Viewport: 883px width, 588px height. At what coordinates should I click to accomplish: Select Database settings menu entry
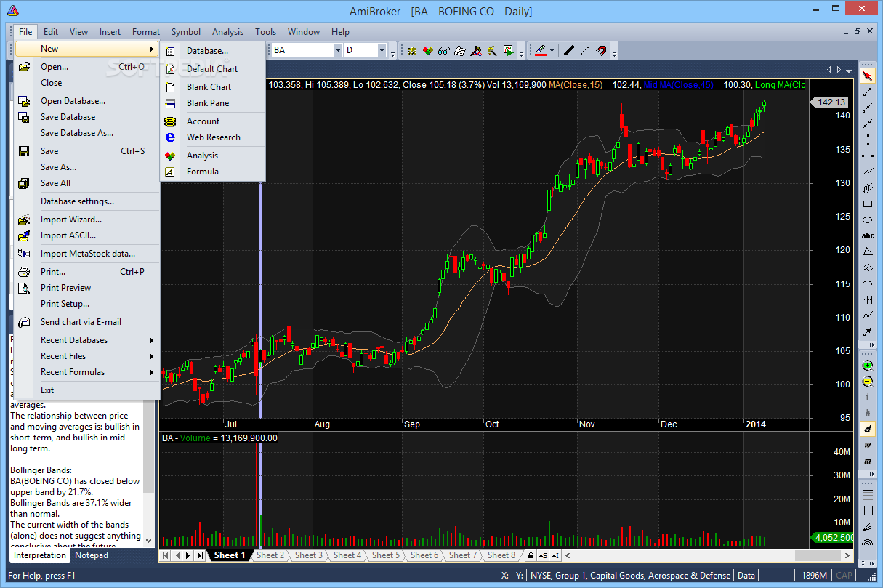(x=87, y=201)
